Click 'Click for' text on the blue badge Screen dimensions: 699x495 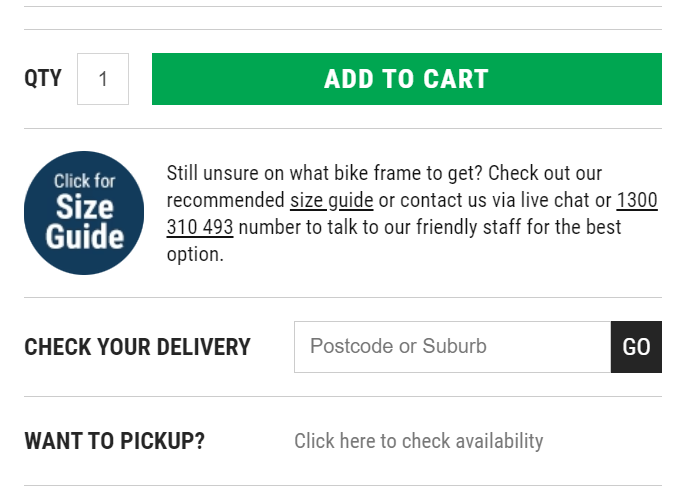[84, 181]
